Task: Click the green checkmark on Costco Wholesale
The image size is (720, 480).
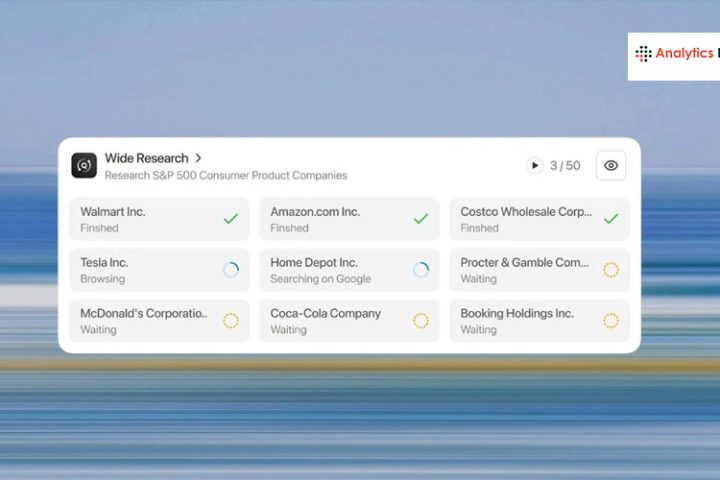Action: [x=611, y=219]
